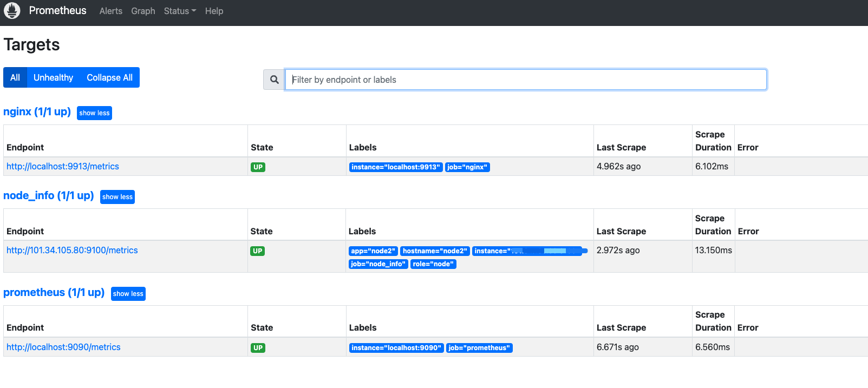
Task: Select the All targets filter
Action: (15, 77)
